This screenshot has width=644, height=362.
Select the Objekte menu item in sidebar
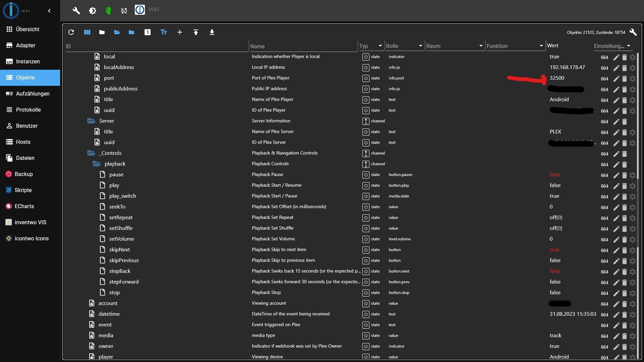click(25, 77)
